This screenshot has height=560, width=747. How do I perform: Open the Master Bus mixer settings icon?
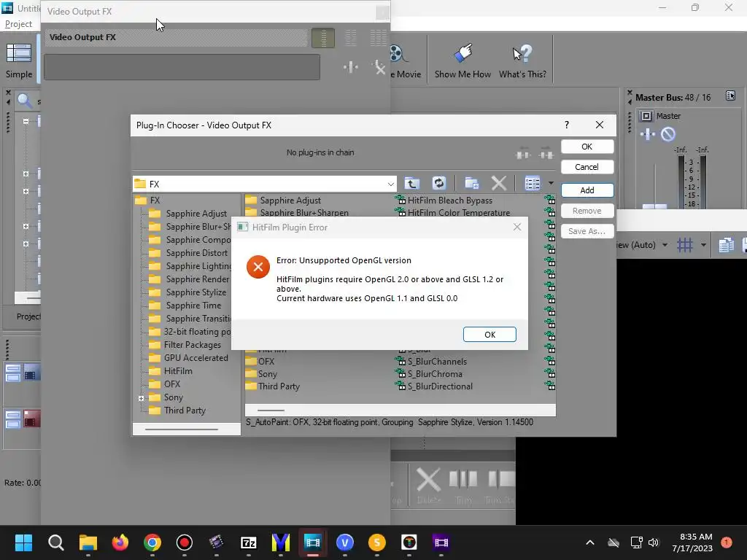730,96
